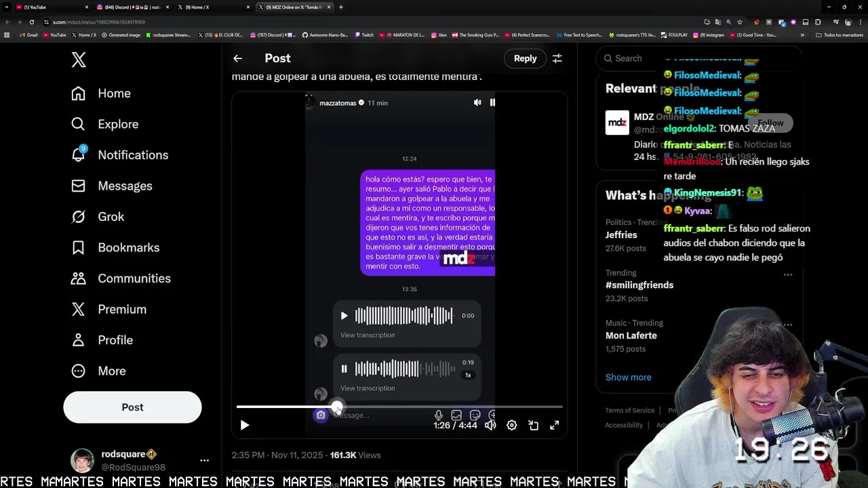This screenshot has width=868, height=488.
Task: Reload the page
Action: (31, 22)
